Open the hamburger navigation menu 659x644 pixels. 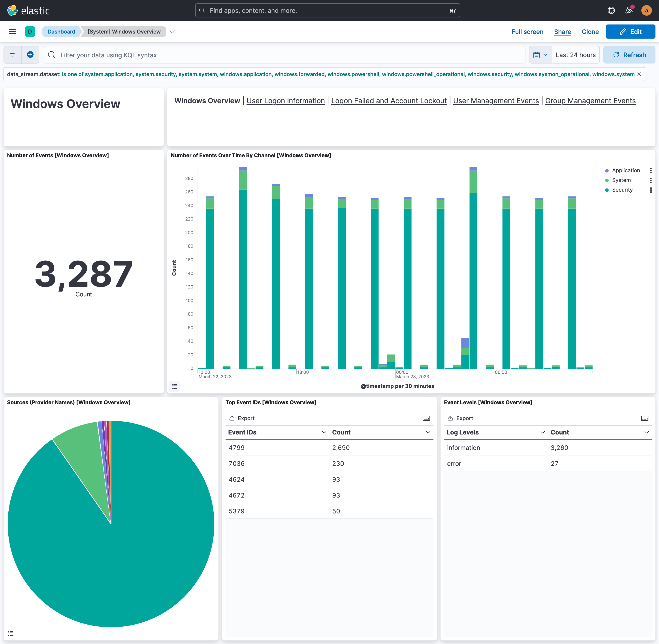pos(12,32)
